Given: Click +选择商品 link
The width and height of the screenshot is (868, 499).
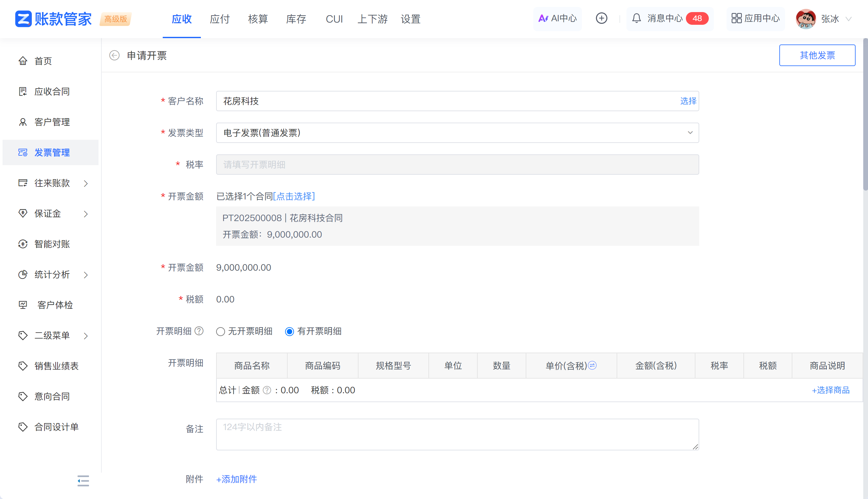Looking at the screenshot, I should pyautogui.click(x=830, y=390).
